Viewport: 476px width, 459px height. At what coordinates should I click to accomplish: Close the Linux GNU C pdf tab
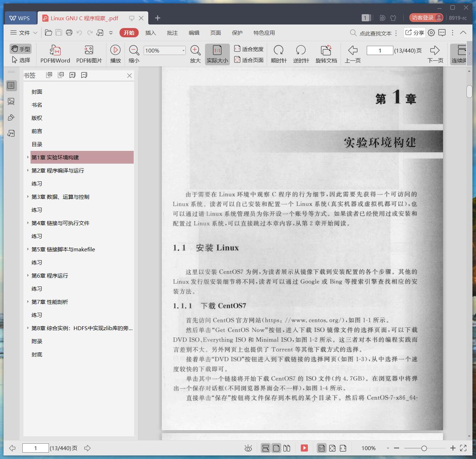click(x=141, y=18)
